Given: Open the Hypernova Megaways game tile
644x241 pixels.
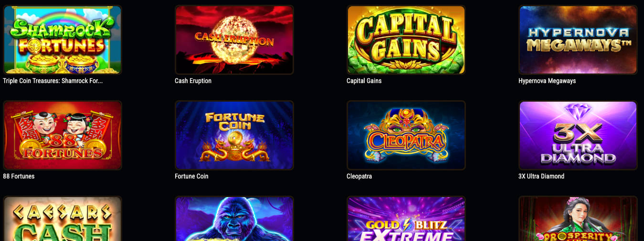Looking at the screenshot, I should tap(578, 40).
